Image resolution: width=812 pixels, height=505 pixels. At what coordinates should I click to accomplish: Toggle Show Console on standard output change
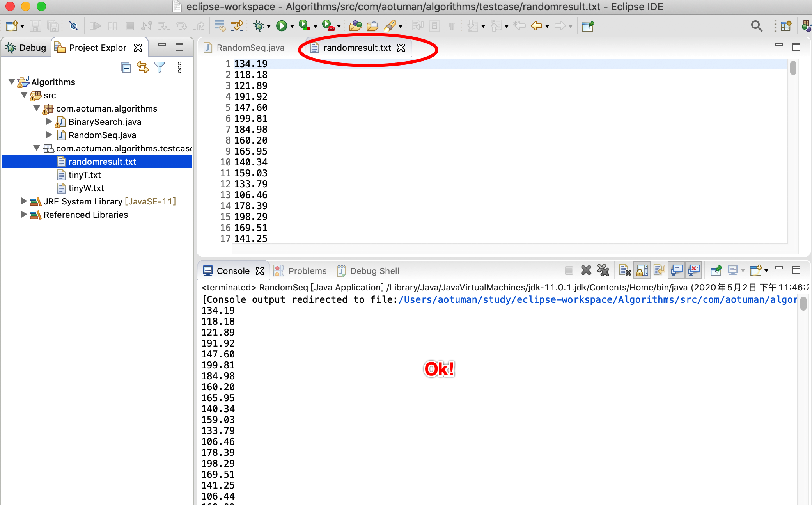[676, 270]
